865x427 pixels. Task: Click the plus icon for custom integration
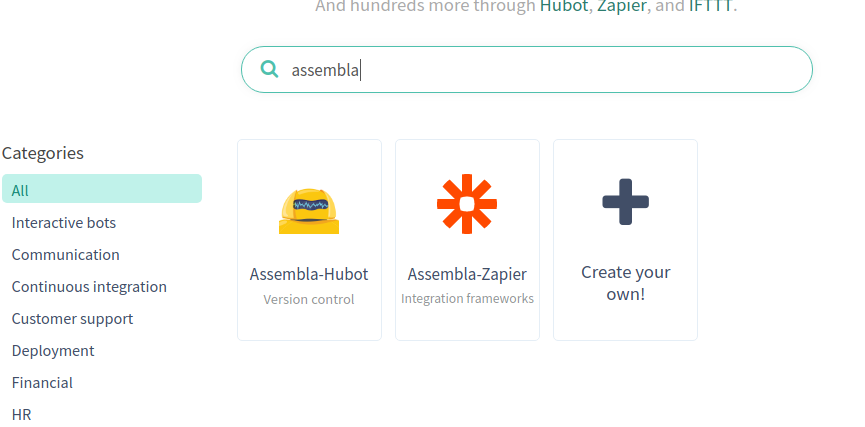coord(626,202)
